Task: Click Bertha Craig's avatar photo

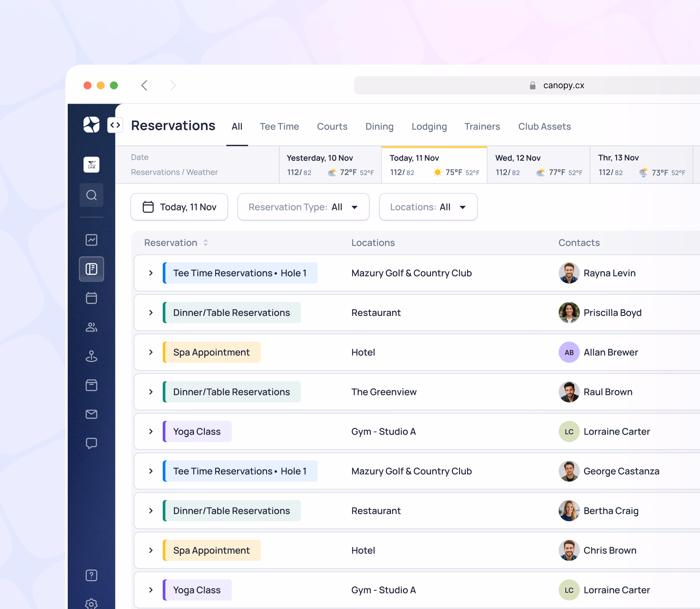Action: pos(569,511)
